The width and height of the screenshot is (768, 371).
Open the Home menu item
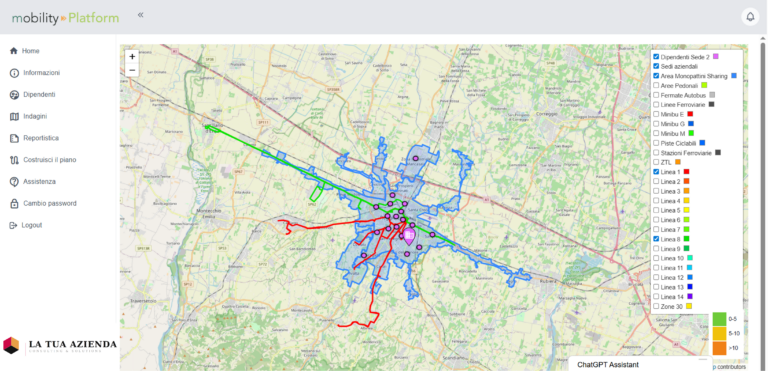pos(30,51)
